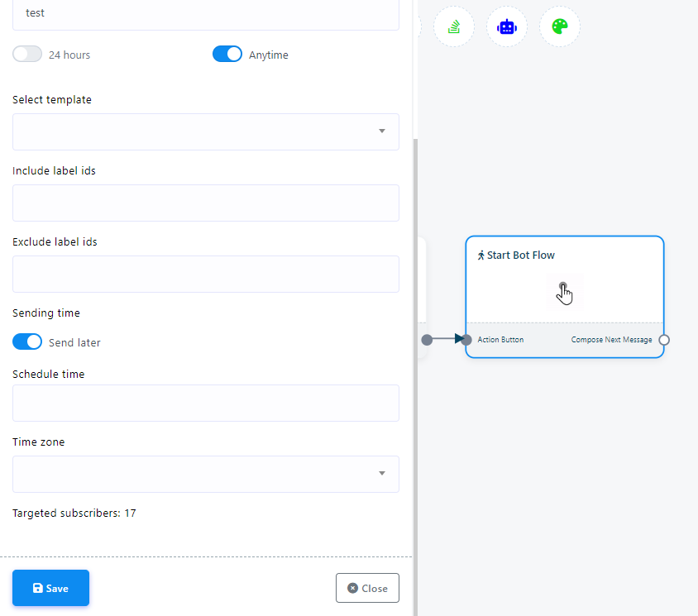The width and height of the screenshot is (698, 616).
Task: Click the walking person icon beside Start Bot Flow
Action: point(480,255)
